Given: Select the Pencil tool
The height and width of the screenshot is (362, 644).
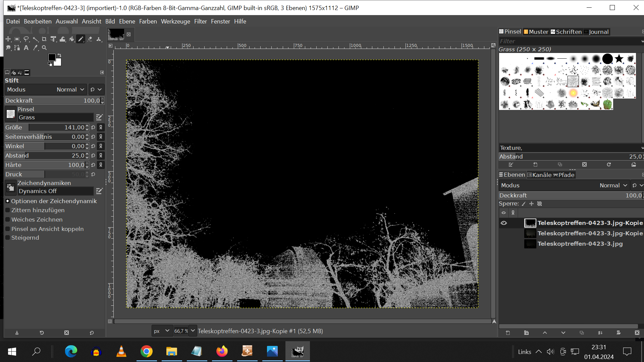Looking at the screenshot, I should coord(80,39).
